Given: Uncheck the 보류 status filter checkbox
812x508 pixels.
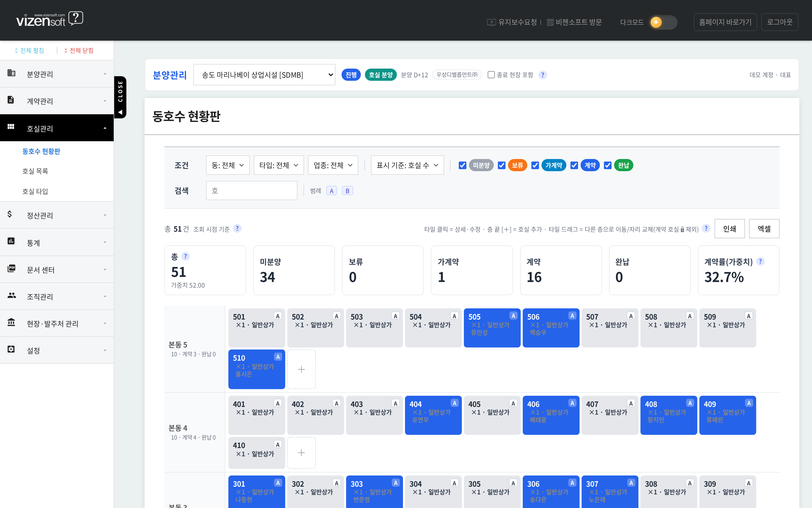Looking at the screenshot, I should click(x=502, y=165).
